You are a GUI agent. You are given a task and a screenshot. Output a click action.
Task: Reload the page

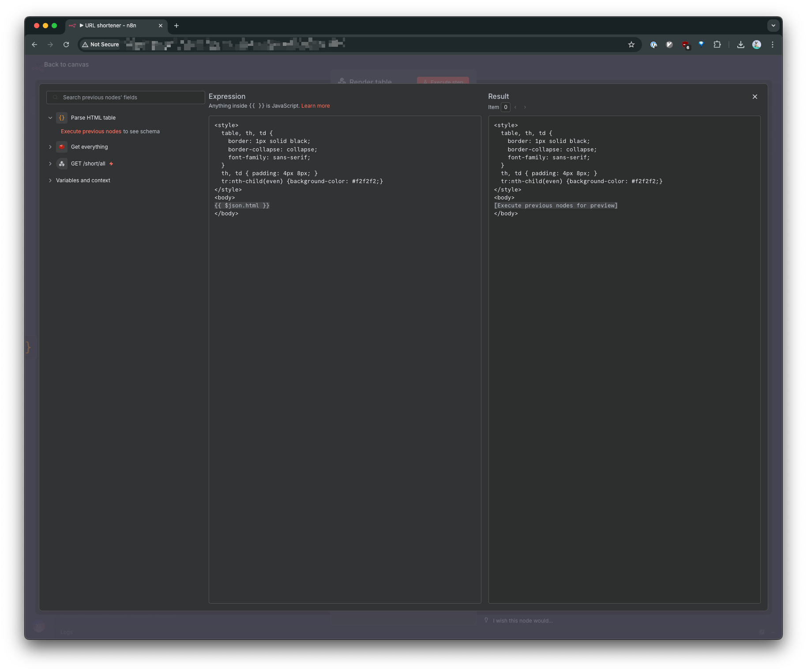pyautogui.click(x=66, y=45)
